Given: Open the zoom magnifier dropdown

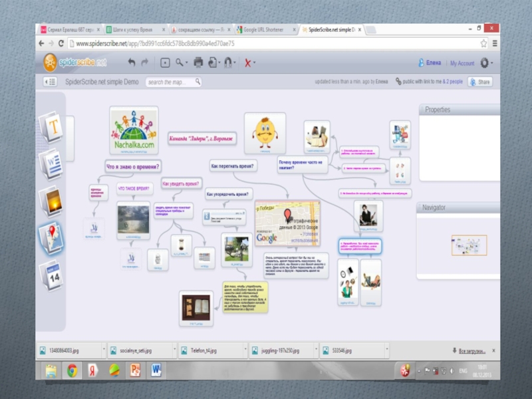Looking at the screenshot, I should coord(182,63).
